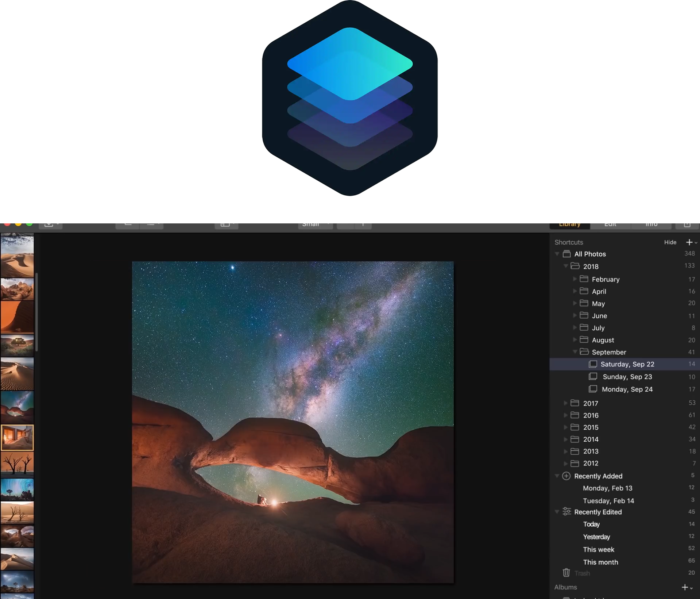Screen dimensions: 700x599
Task: Select the rocky mountains thumbnail
Action: coord(17,289)
